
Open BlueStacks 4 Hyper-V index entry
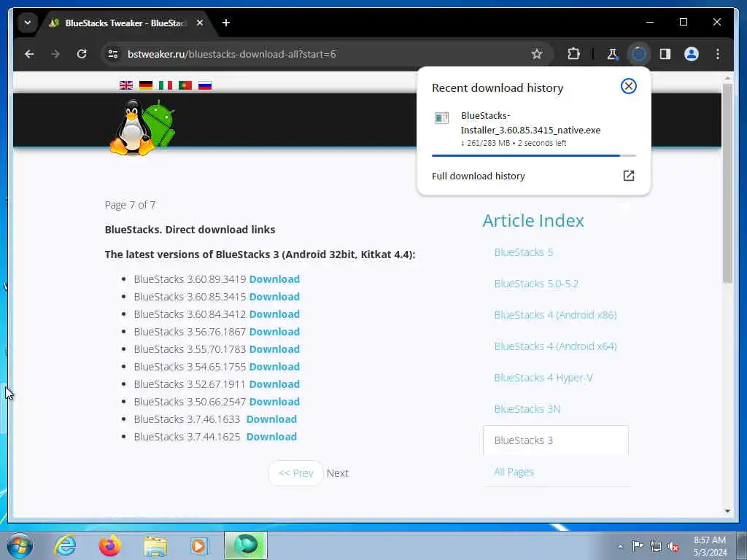pos(543,378)
